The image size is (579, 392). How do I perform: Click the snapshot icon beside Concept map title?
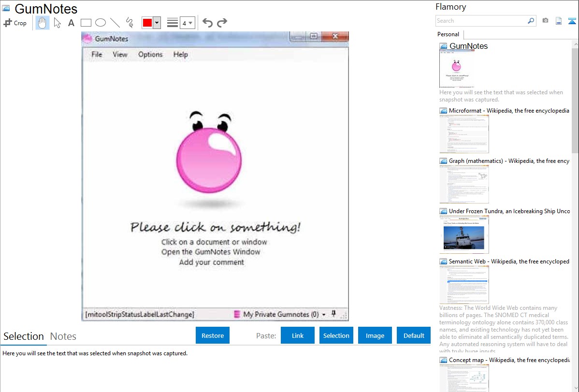(443, 360)
